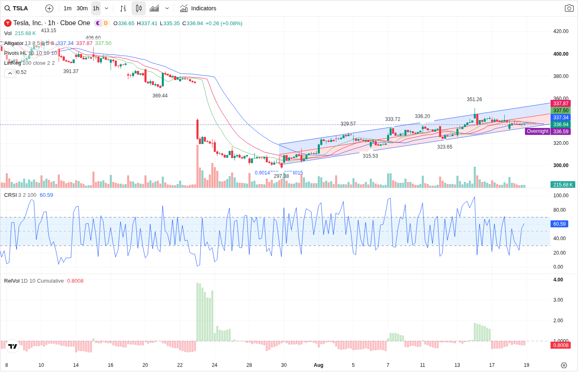Switch chart type to Bars
This screenshot has height=392, width=586.
[123, 8]
